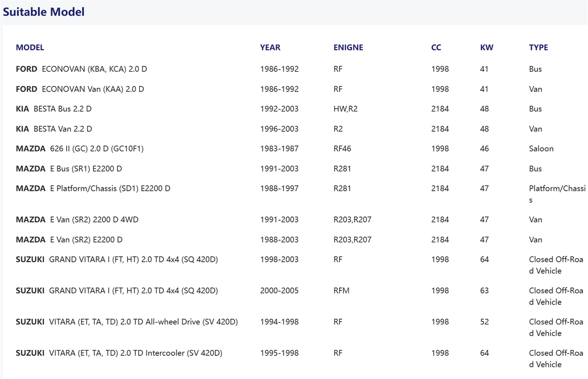This screenshot has width=588, height=379.
Task: Click 'KIA BESTA Van 2.2 D' model
Action: (54, 129)
